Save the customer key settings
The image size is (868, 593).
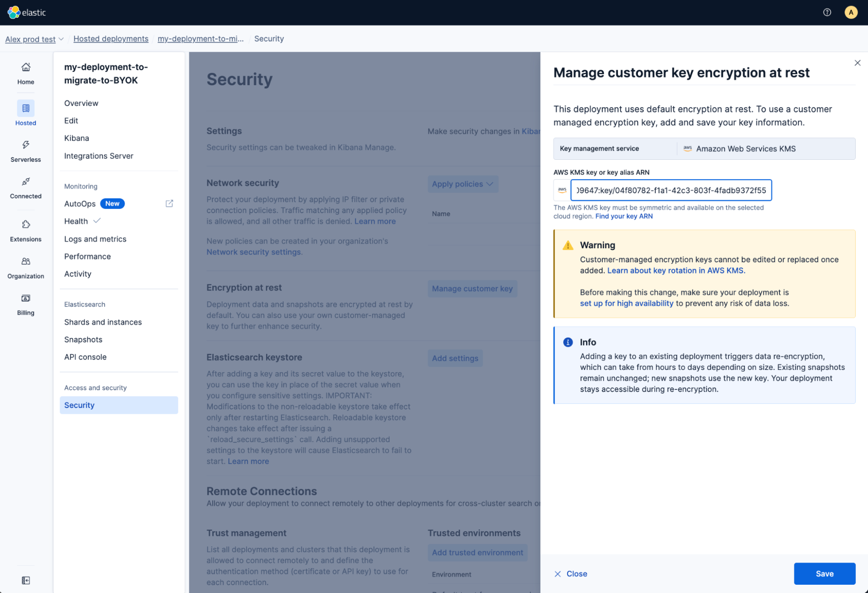824,573
